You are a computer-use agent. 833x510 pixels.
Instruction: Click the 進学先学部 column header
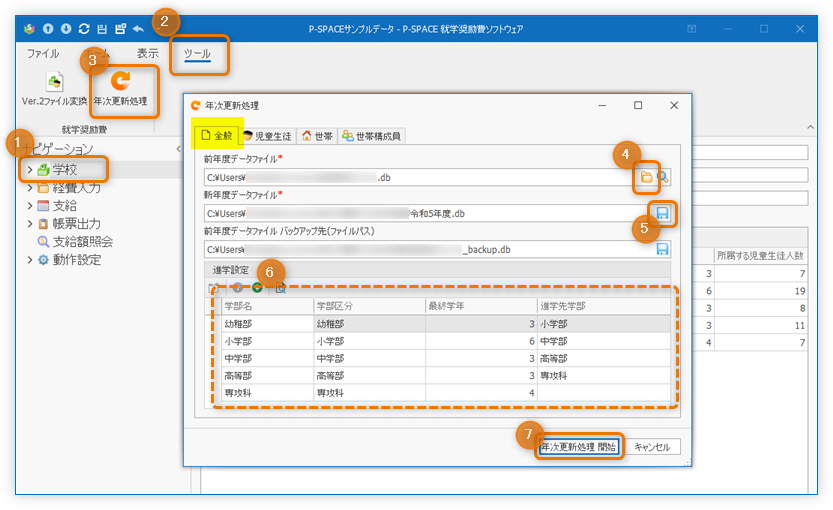[x=604, y=307]
